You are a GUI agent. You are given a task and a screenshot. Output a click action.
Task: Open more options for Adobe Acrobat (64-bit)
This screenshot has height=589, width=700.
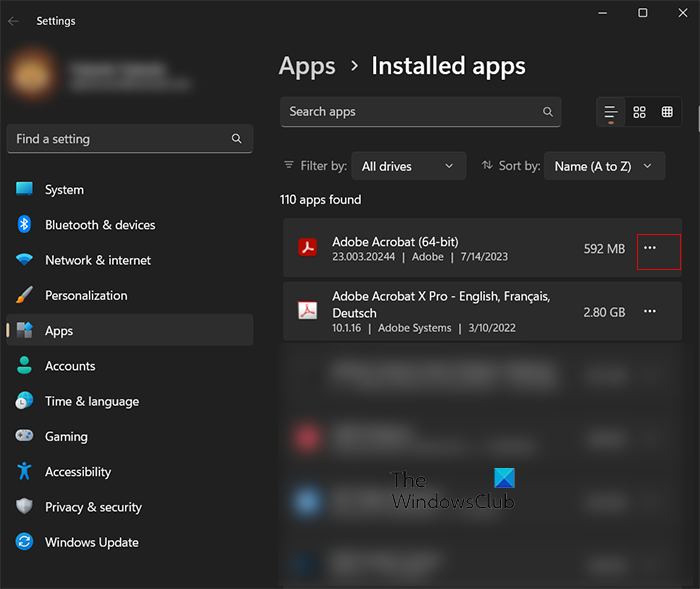tap(650, 248)
